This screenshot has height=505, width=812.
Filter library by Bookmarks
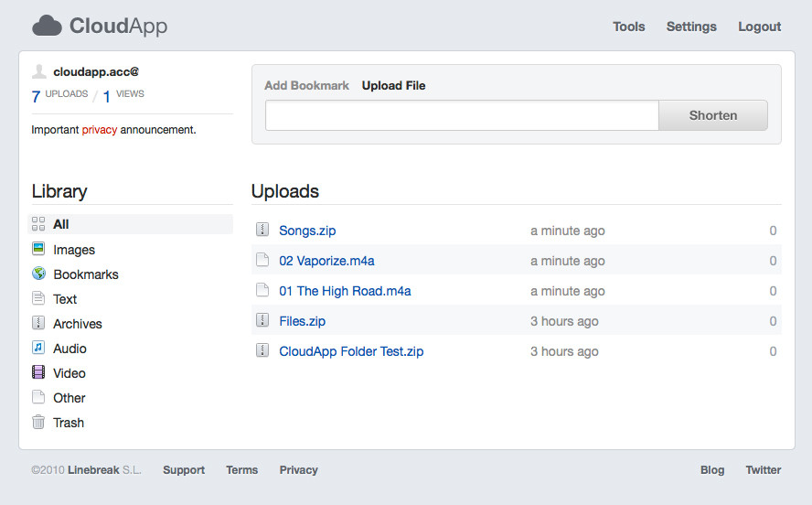tap(86, 274)
